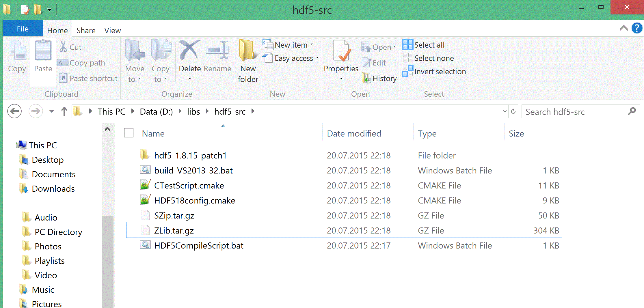Viewport: 644px width, 308px height.
Task: Open the File menu tab
Action: (23, 29)
